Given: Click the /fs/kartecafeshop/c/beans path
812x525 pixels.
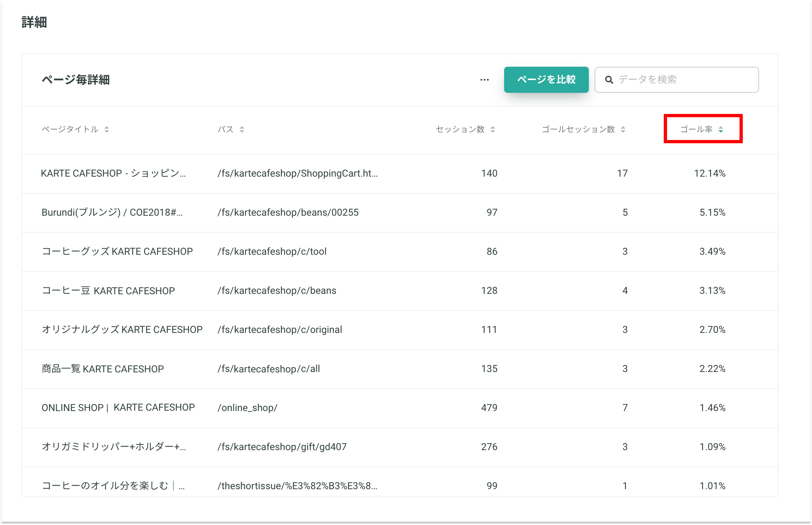Looking at the screenshot, I should (x=277, y=291).
